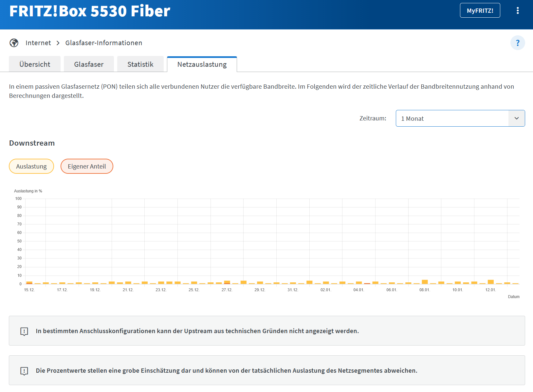
Task: Select the 100 value on the y-axis
Action: click(x=18, y=199)
